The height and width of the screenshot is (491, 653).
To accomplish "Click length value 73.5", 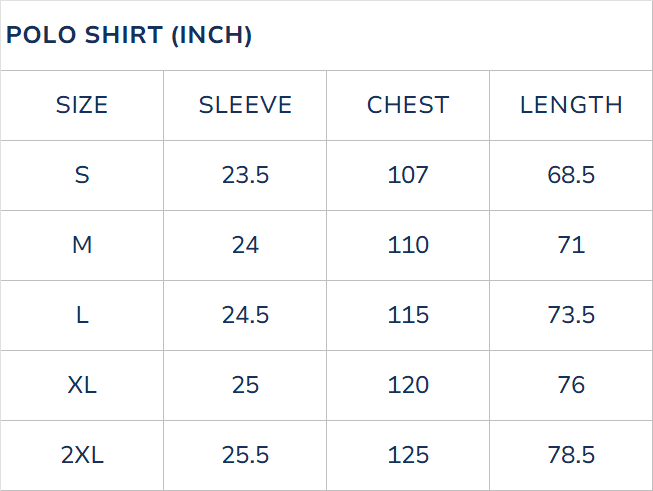I will pyautogui.click(x=571, y=315).
